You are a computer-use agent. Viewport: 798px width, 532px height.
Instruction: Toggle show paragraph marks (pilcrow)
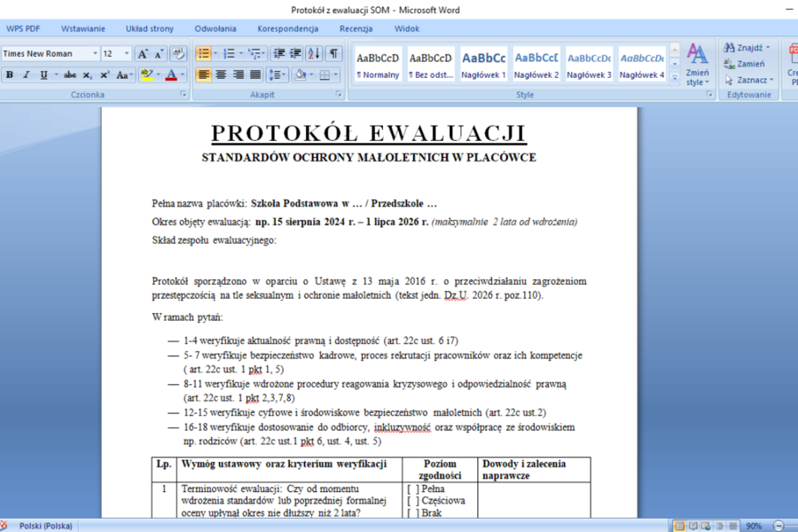tap(333, 53)
